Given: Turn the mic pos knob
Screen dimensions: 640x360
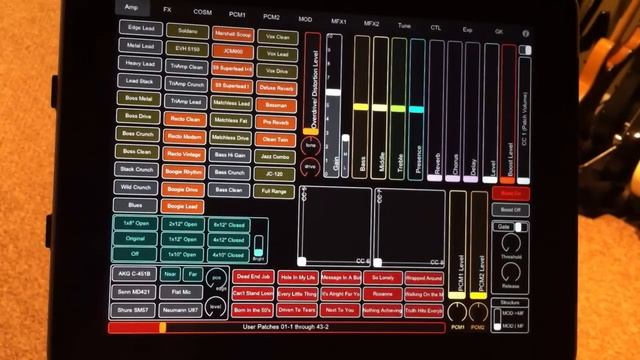Looking at the screenshot, I should (x=216, y=278).
